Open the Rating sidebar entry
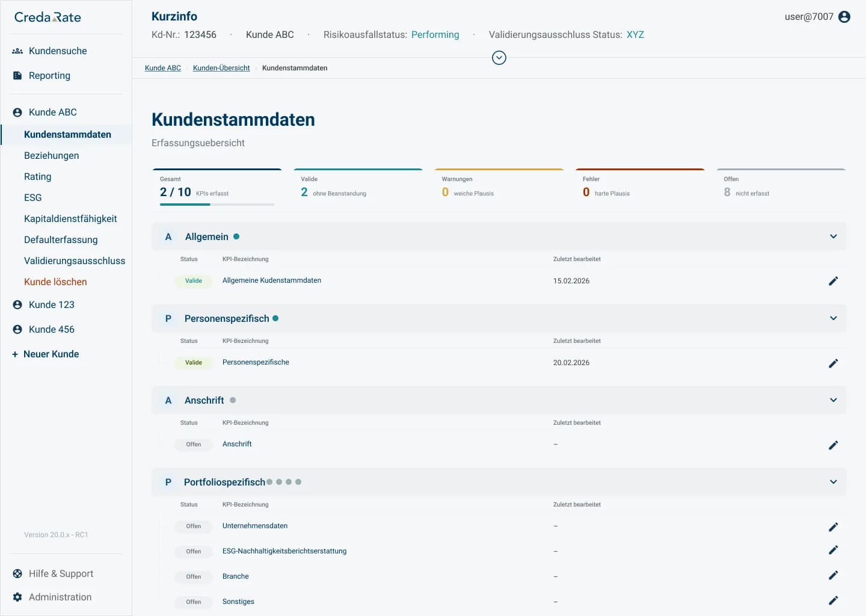This screenshot has width=866, height=616. (38, 177)
